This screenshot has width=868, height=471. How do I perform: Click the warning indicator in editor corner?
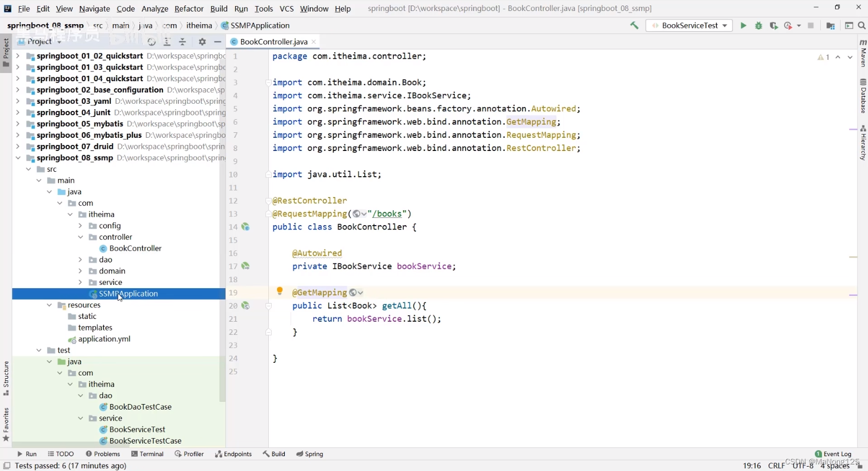coord(824,57)
